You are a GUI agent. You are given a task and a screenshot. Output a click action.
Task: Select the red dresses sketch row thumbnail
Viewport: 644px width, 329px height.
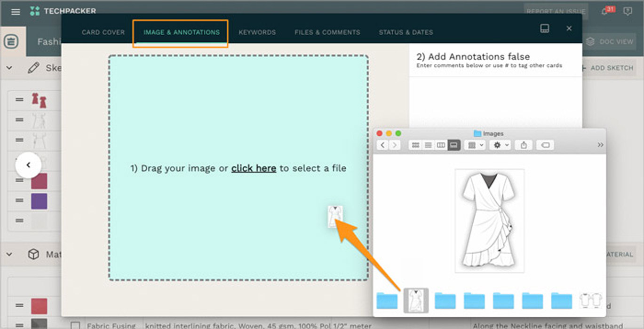39,100
